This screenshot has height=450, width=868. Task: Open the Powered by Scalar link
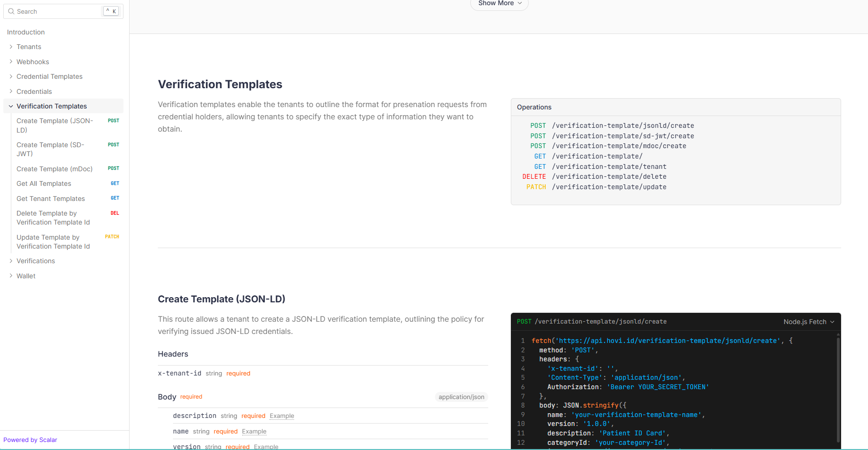click(30, 440)
